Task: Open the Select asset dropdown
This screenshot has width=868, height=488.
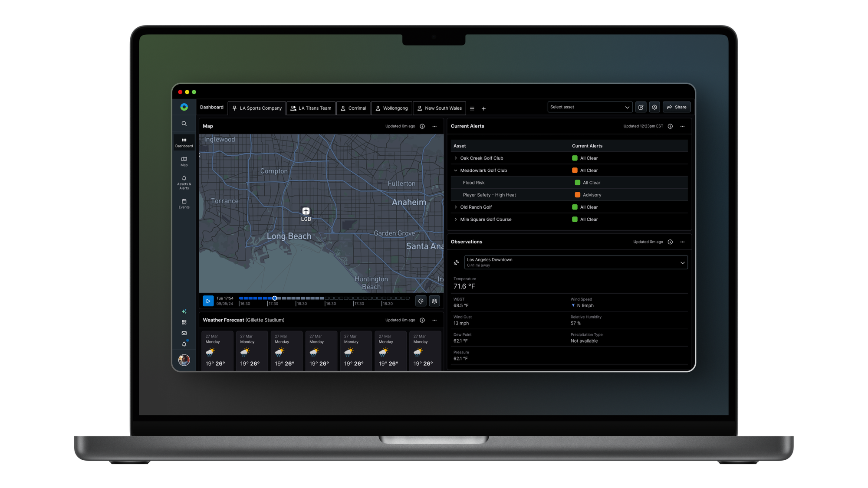Action: coord(589,107)
